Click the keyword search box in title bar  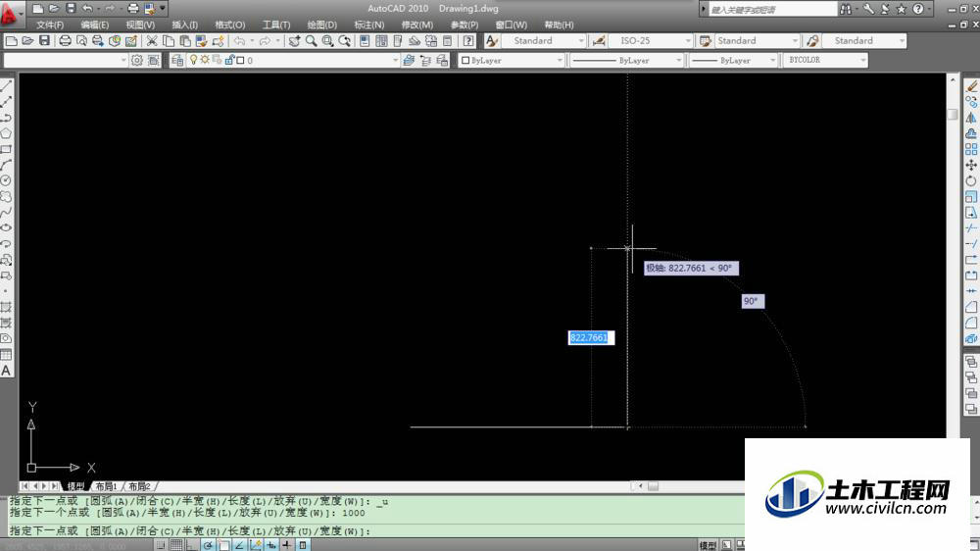point(772,10)
